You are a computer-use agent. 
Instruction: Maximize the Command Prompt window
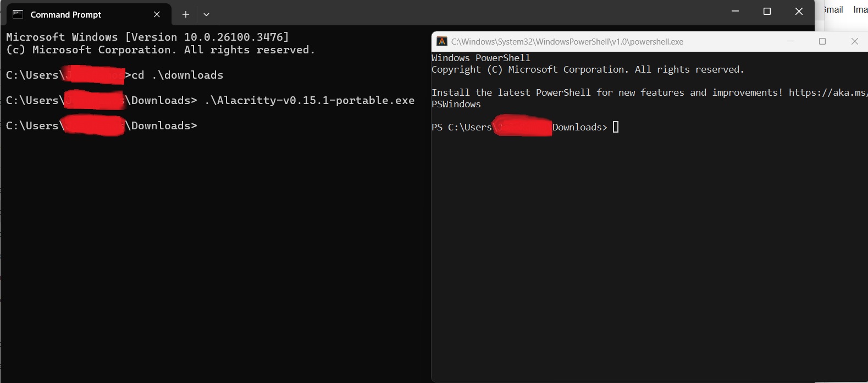click(767, 11)
